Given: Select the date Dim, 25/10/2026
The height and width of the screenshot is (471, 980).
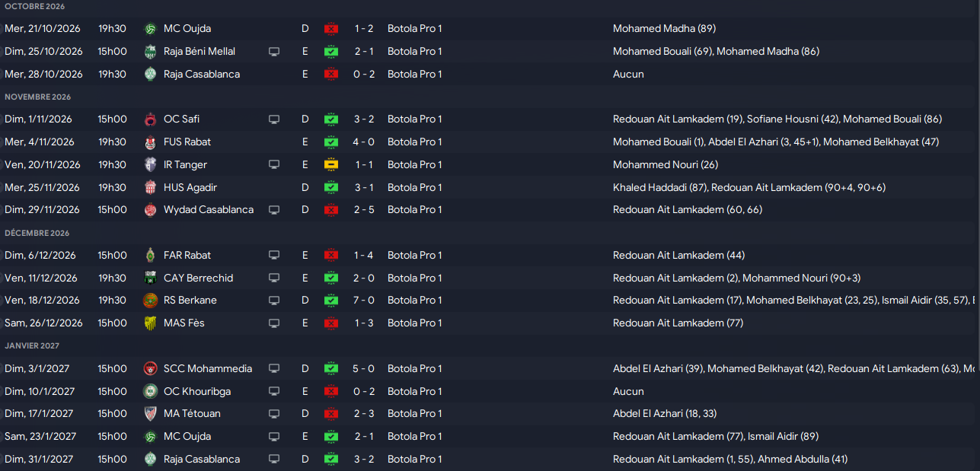Looking at the screenshot, I should [x=43, y=52].
